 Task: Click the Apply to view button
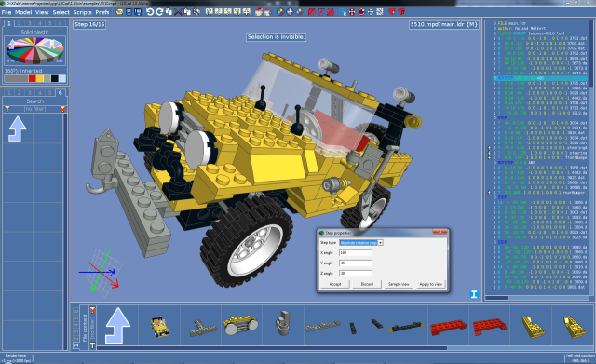pos(430,284)
